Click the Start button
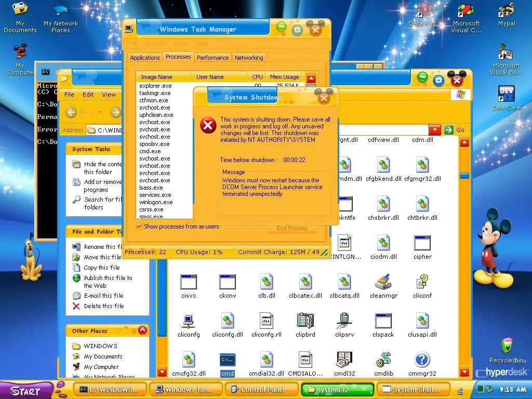Screen dimensions: 532x399 [26, 390]
